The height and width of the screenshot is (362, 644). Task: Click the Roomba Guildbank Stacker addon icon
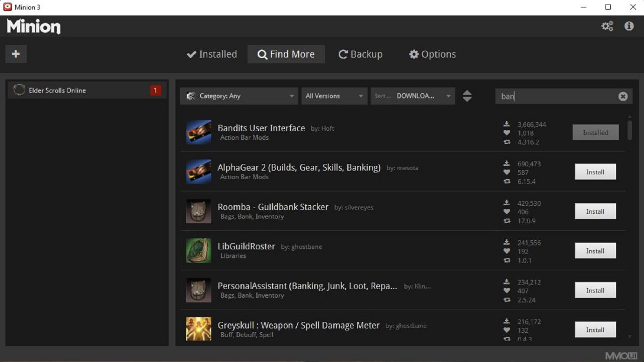198,211
